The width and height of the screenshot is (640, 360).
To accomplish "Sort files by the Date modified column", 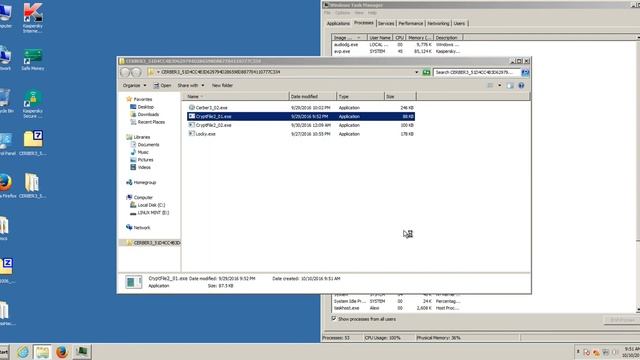I will pyautogui.click(x=312, y=96).
